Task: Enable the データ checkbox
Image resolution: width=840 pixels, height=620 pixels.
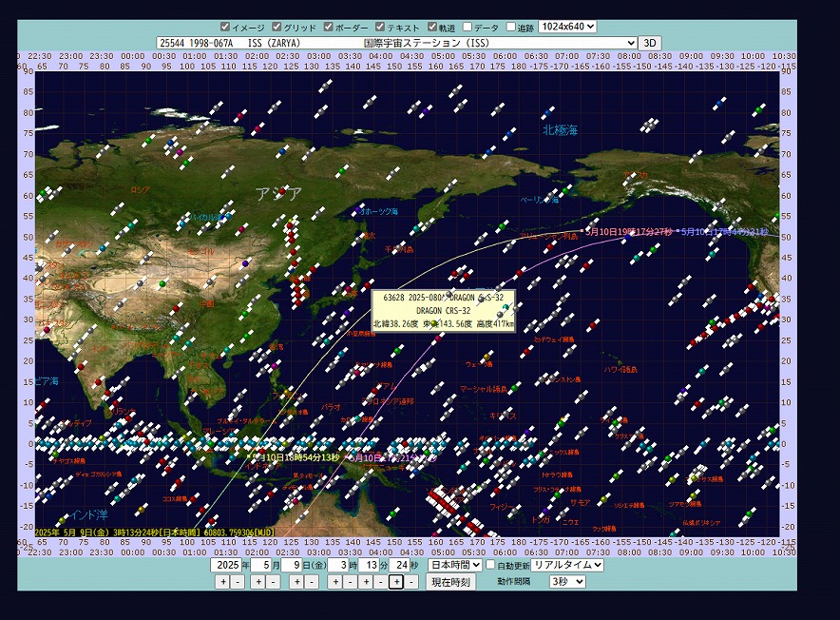Action: point(468,28)
